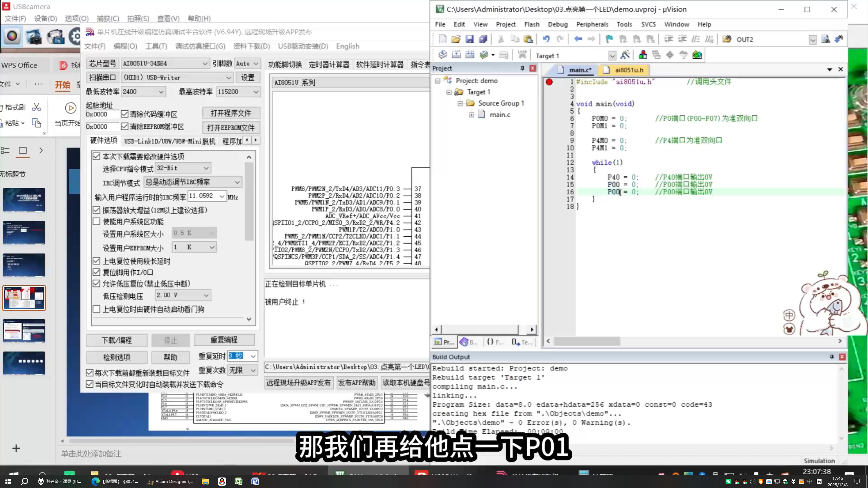Open the Peripherals menu in µVision

(x=592, y=24)
